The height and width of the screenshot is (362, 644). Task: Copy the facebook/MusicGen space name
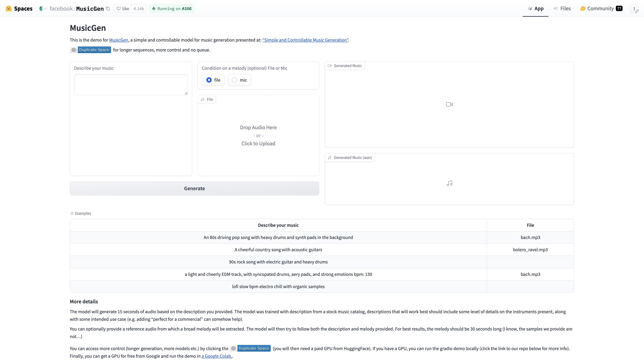point(108,9)
